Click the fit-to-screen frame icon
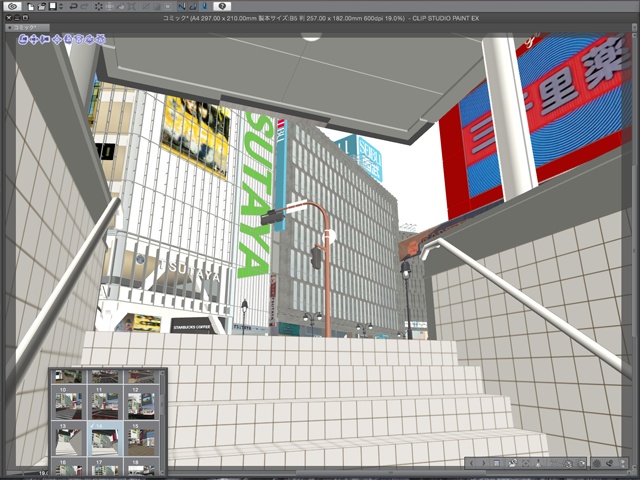Image resolution: width=640 pixels, height=480 pixels. click(x=132, y=6)
